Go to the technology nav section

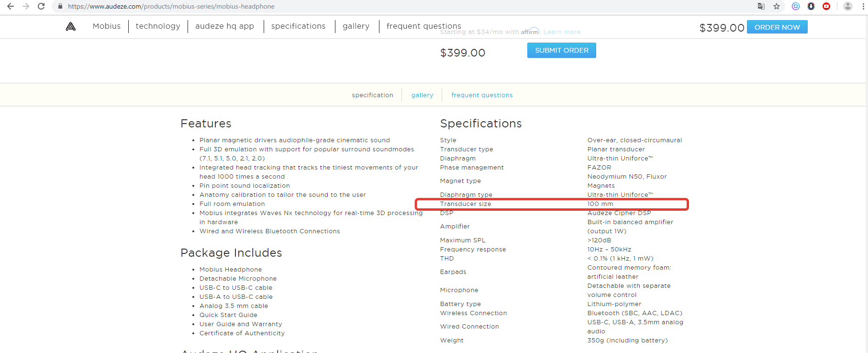pyautogui.click(x=158, y=26)
